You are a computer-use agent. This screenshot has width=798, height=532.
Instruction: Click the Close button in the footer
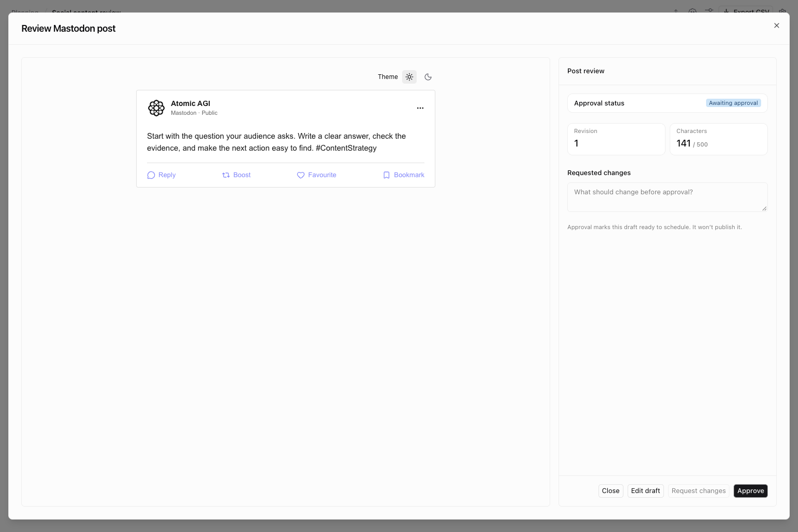(x=611, y=491)
